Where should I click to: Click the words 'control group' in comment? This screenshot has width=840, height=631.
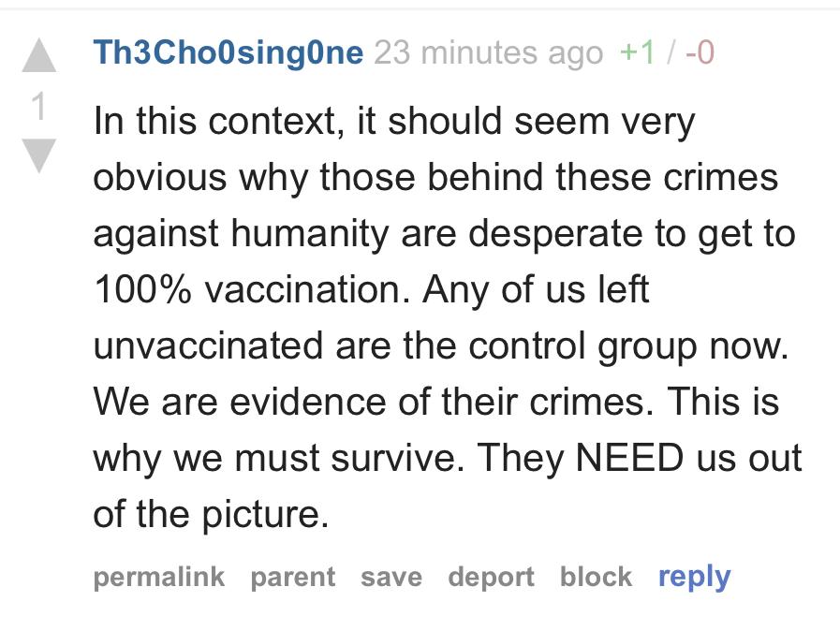tap(582, 347)
